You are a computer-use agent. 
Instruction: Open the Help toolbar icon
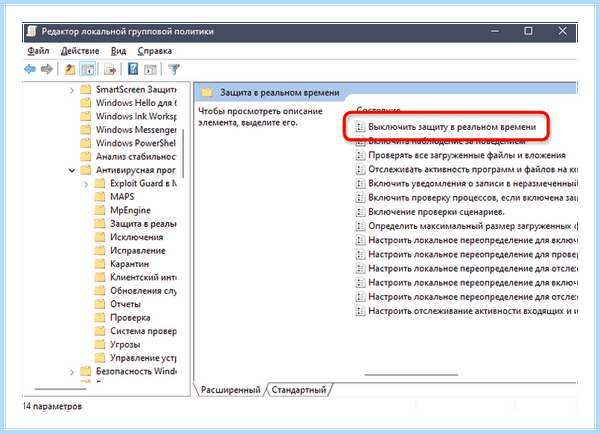click(x=133, y=69)
